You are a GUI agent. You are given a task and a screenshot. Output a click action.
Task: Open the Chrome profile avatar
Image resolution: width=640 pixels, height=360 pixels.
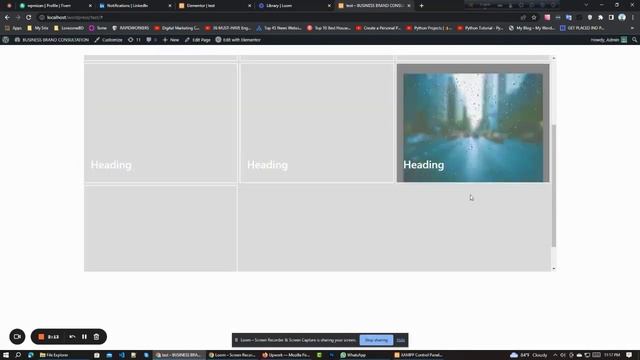pyautogui.click(x=622, y=18)
